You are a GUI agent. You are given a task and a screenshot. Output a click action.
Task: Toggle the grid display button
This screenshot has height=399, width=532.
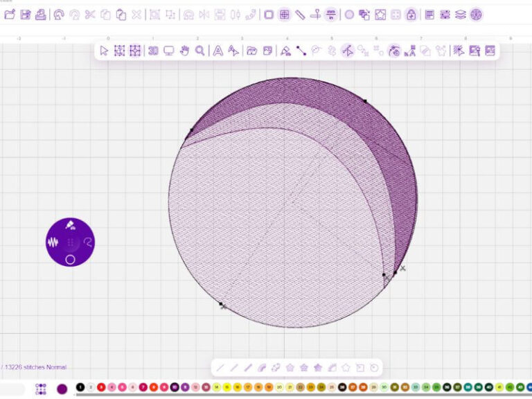coord(285,14)
